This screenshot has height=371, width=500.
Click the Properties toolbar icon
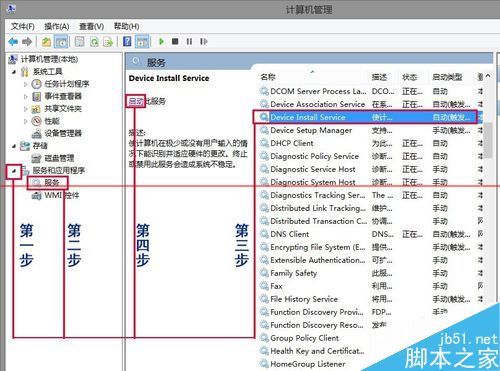[x=79, y=42]
